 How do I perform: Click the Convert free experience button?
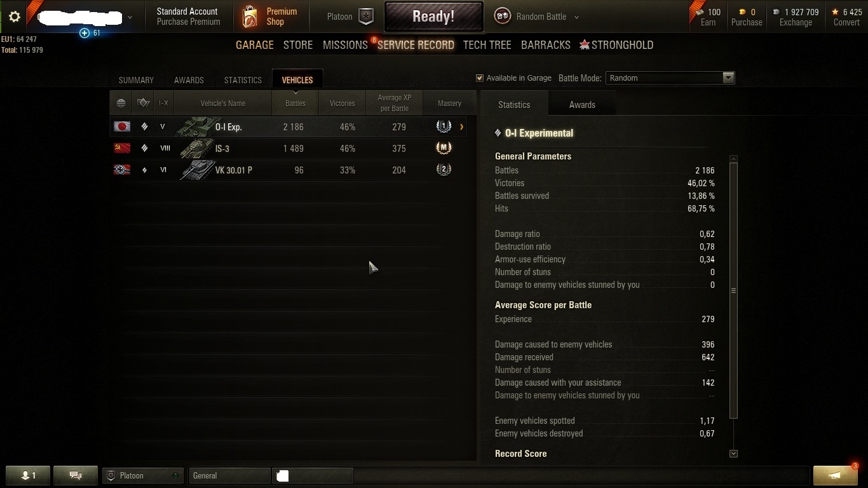point(846,17)
